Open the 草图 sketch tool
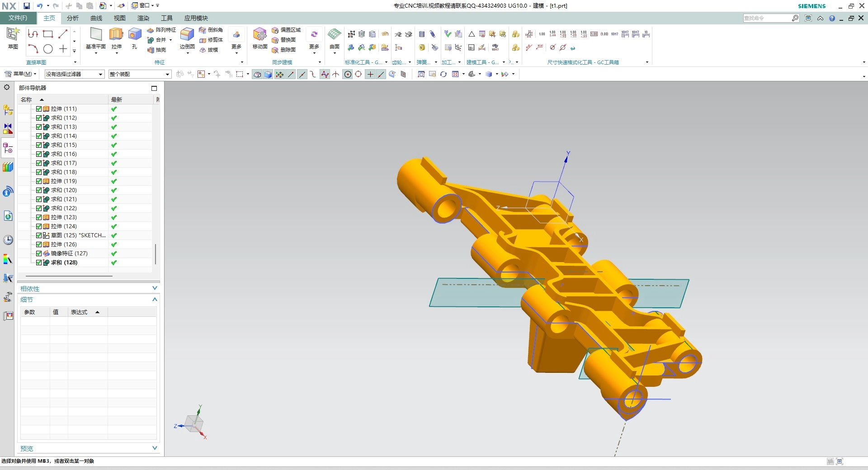 [13, 35]
